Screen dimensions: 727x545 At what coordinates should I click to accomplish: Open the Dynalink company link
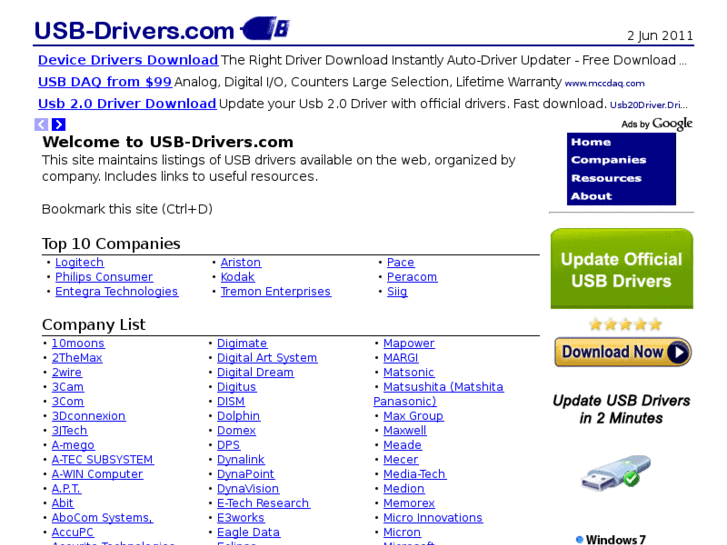[241, 460]
